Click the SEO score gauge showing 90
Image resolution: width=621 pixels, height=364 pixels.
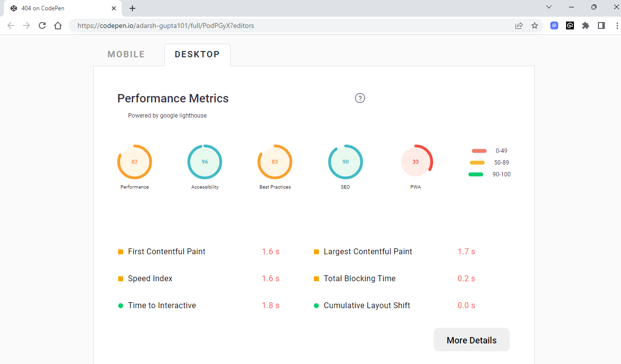tap(345, 162)
